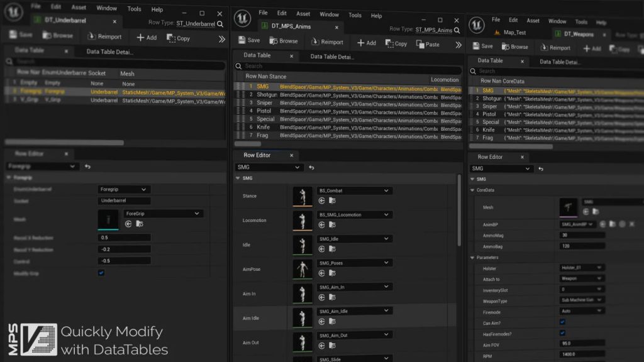Open the Window menu in the DT_Underbarrel window

pos(106,8)
